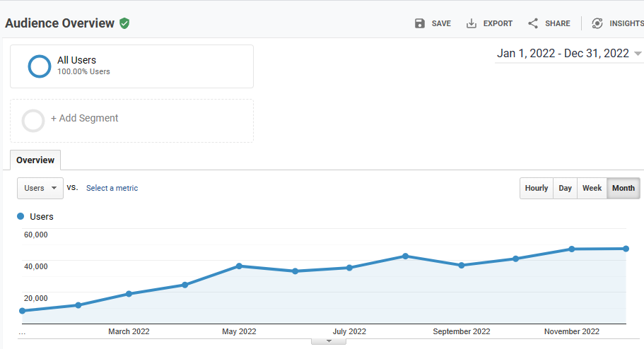Click the All Users blue circle icon
Viewport: 644px width, 349px height.
[x=40, y=66]
